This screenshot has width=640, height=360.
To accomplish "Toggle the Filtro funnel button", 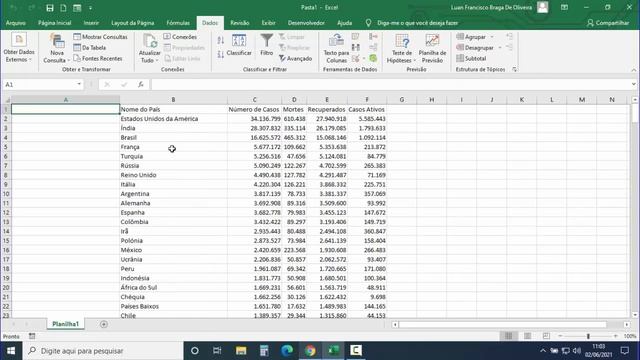I will click(x=267, y=45).
